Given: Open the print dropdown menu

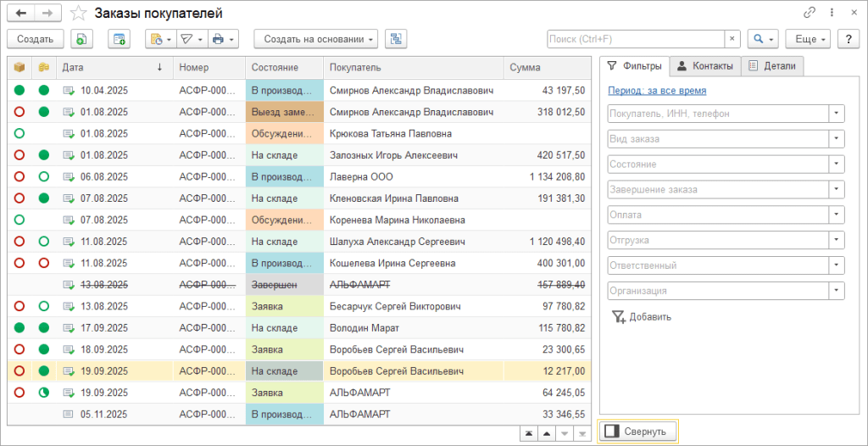Looking at the screenshot, I should (x=224, y=39).
